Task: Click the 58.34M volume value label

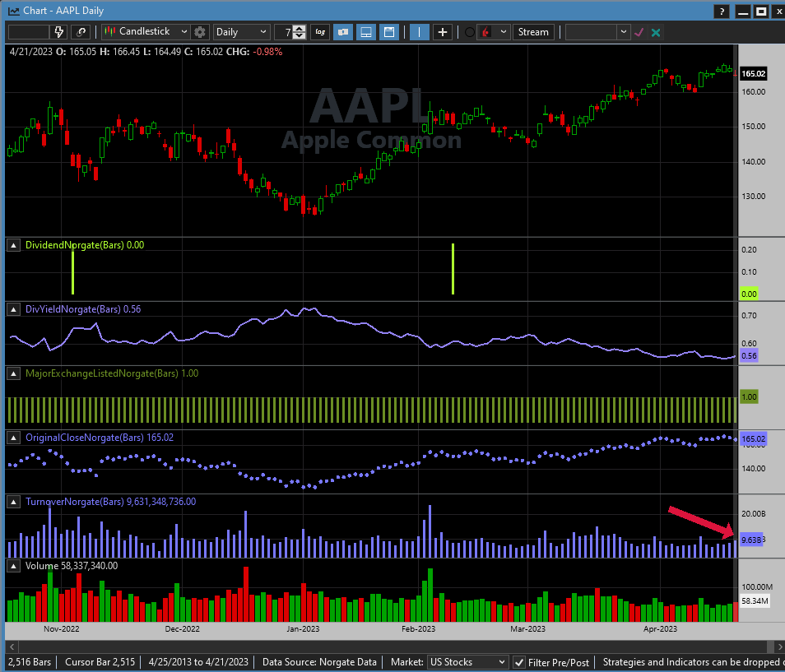Action: tap(755, 600)
